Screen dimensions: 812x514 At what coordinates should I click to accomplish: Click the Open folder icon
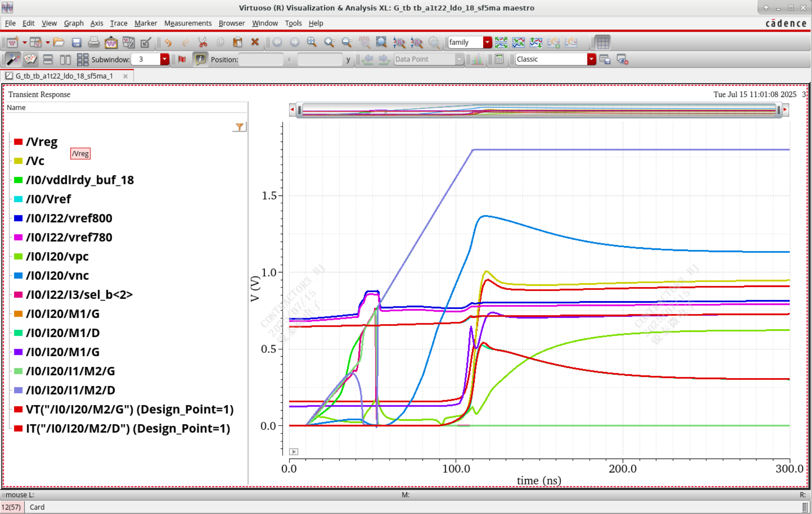tap(59, 42)
